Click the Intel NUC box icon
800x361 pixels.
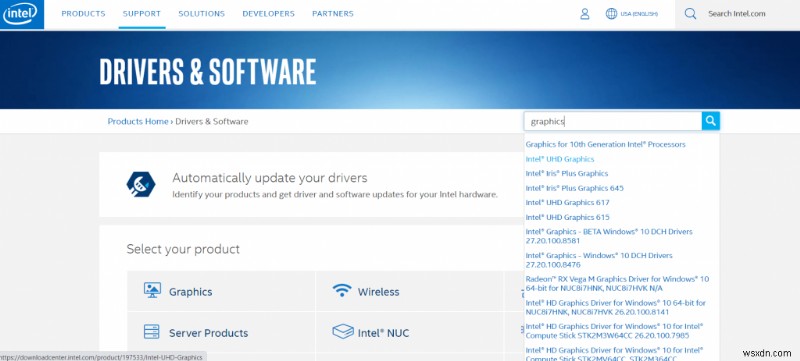point(343,331)
